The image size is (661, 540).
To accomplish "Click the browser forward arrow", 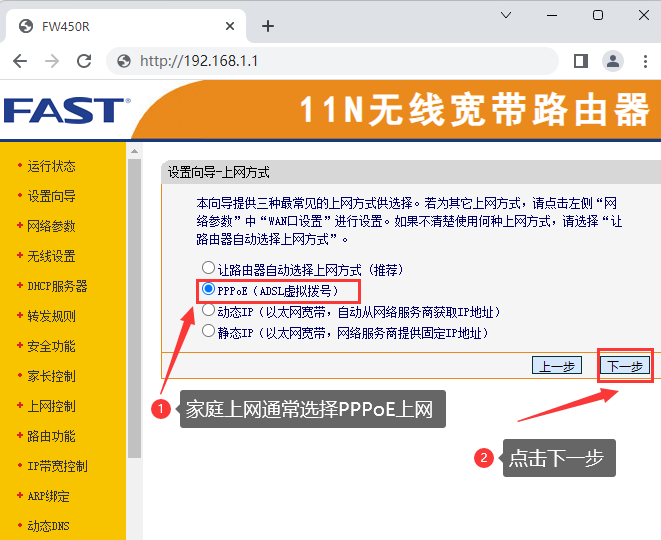I will [x=52, y=61].
